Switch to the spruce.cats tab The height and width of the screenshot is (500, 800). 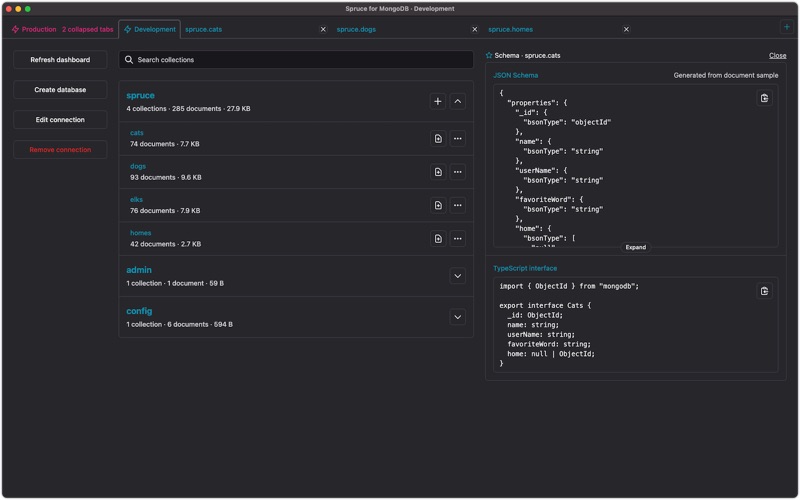(204, 29)
